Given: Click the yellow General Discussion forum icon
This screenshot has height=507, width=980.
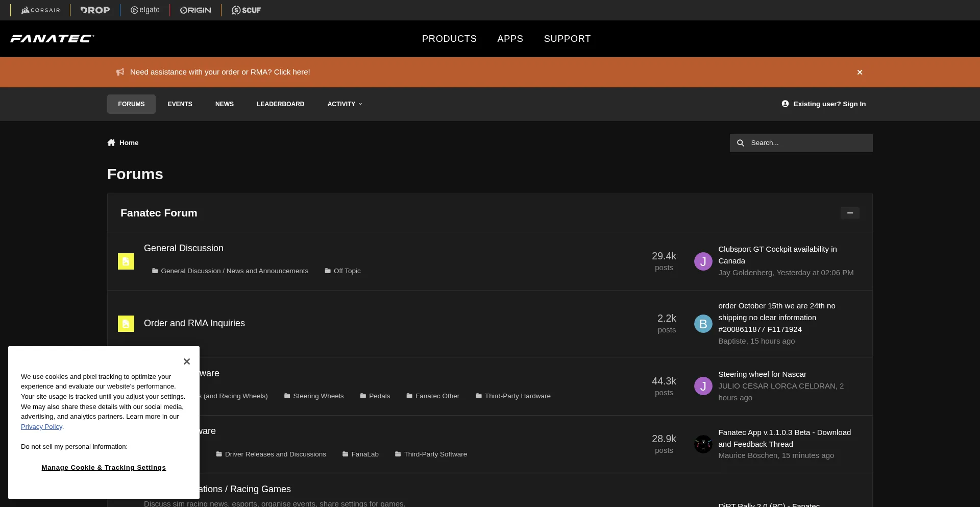Looking at the screenshot, I should point(126,261).
